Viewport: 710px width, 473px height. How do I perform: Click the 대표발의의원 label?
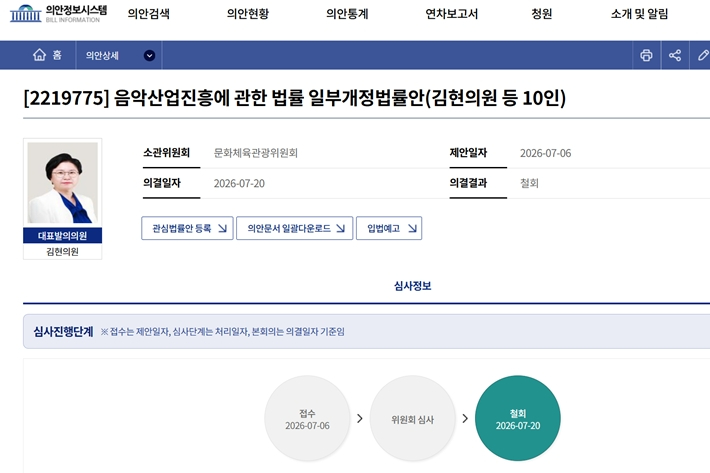click(62, 235)
